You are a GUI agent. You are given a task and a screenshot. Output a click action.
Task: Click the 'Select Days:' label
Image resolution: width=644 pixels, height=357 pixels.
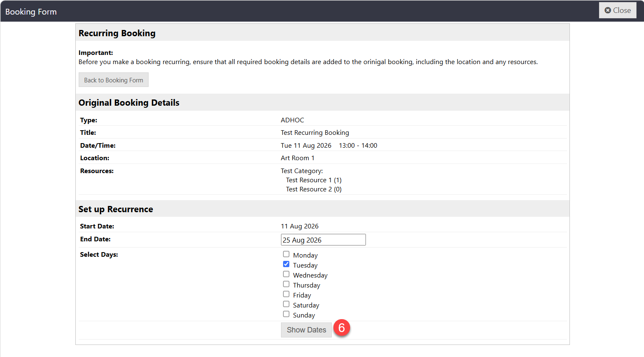99,255
